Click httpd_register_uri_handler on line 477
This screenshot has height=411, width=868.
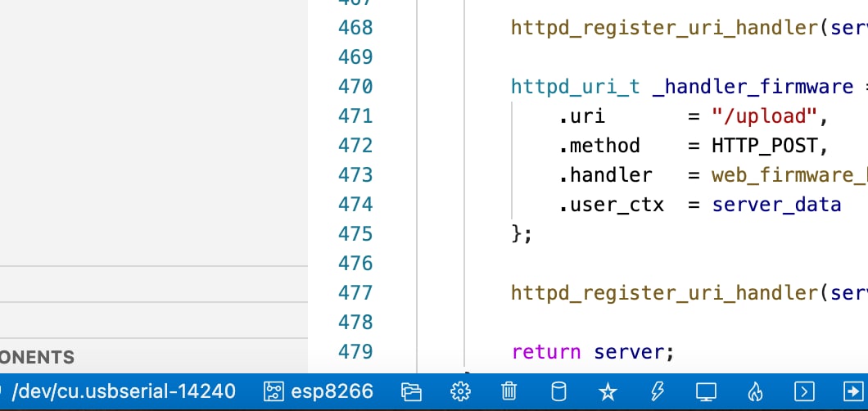664,292
